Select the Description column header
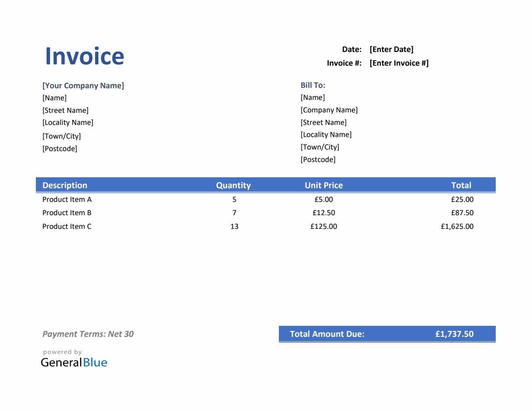This screenshot has width=532, height=411. click(65, 185)
